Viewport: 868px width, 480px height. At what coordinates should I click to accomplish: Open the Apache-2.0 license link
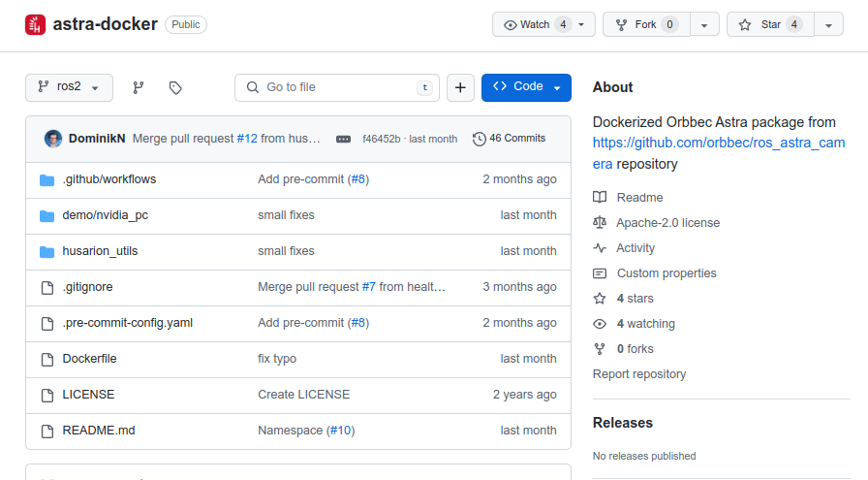[x=668, y=223]
